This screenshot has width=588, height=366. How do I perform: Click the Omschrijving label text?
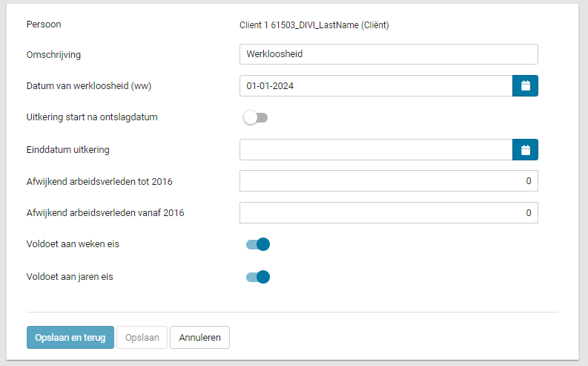click(53, 54)
